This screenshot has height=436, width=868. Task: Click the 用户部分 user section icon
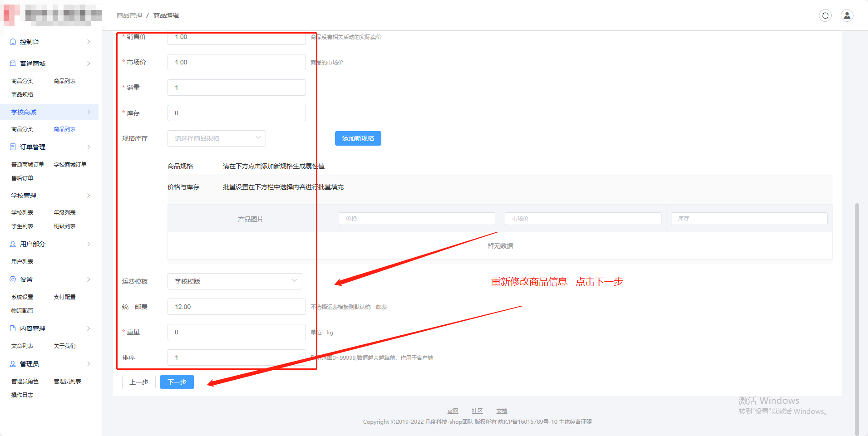coord(13,244)
